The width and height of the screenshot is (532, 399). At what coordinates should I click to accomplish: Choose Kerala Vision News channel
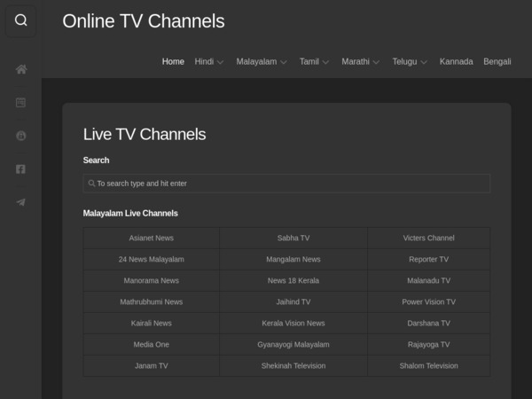[293, 323]
